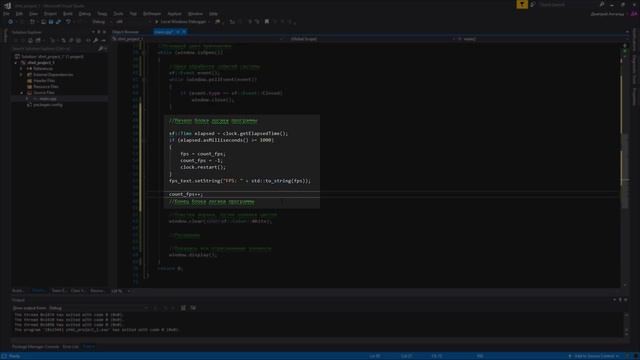Collapse the if elapsed block outline
Image resolution: width=640 pixels, height=360 pixels.
coord(144,140)
